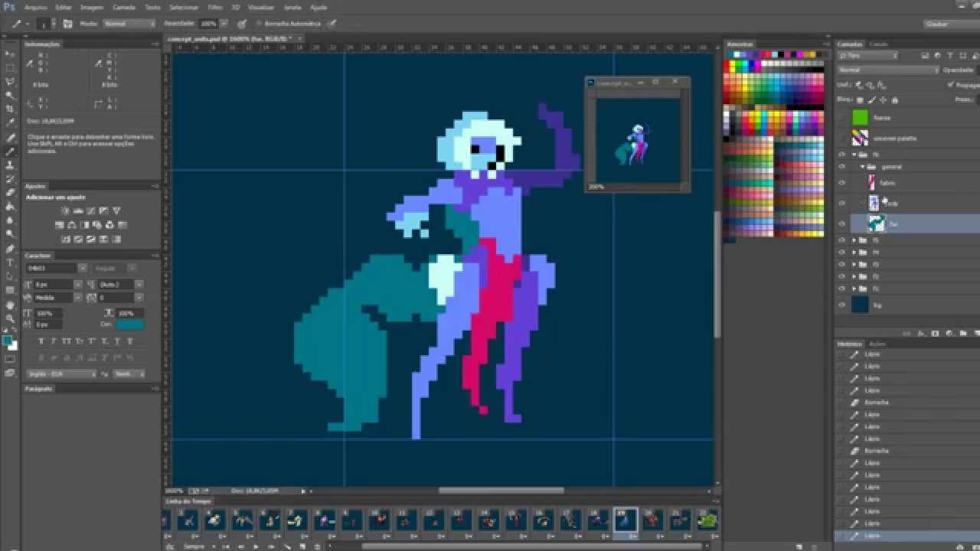Image resolution: width=980 pixels, height=551 pixels.
Task: Select the Paint Bucket/Gradient tool
Action: point(10,206)
